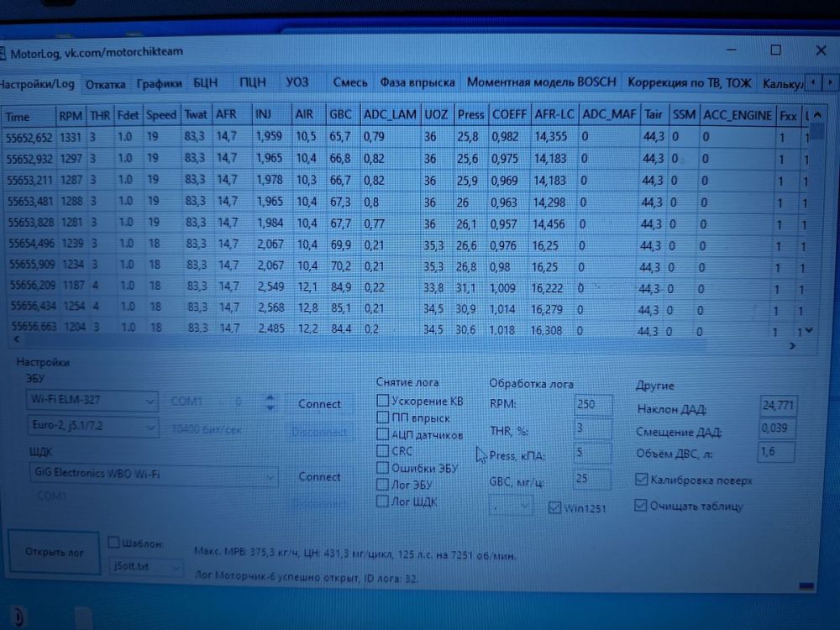
Task: Enable the CRC checkbox
Action: click(x=382, y=451)
